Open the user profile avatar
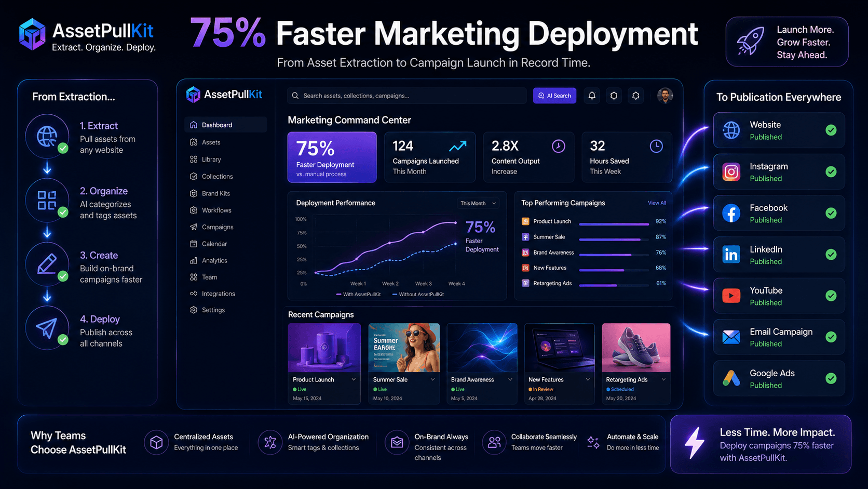The width and height of the screenshot is (868, 489). point(665,96)
